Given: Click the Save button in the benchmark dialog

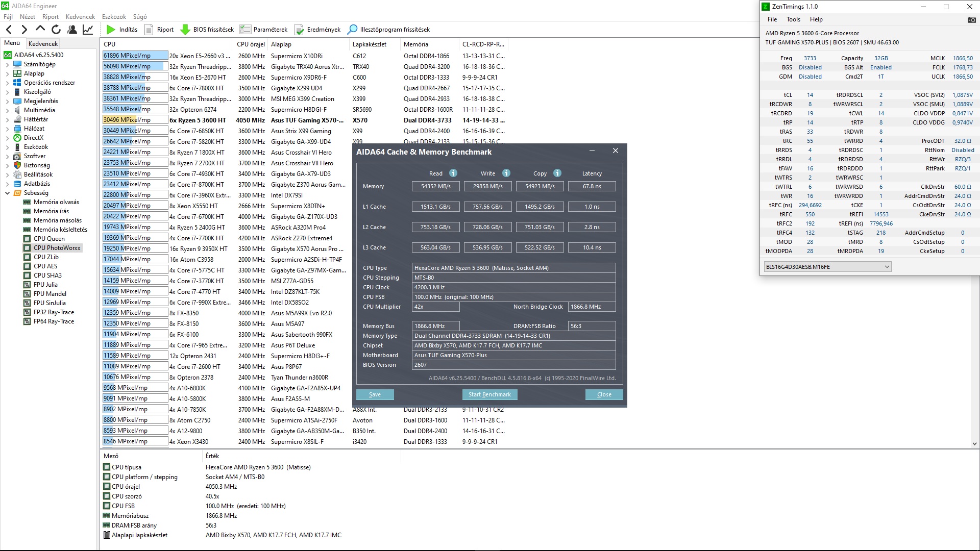Looking at the screenshot, I should pyautogui.click(x=375, y=394).
